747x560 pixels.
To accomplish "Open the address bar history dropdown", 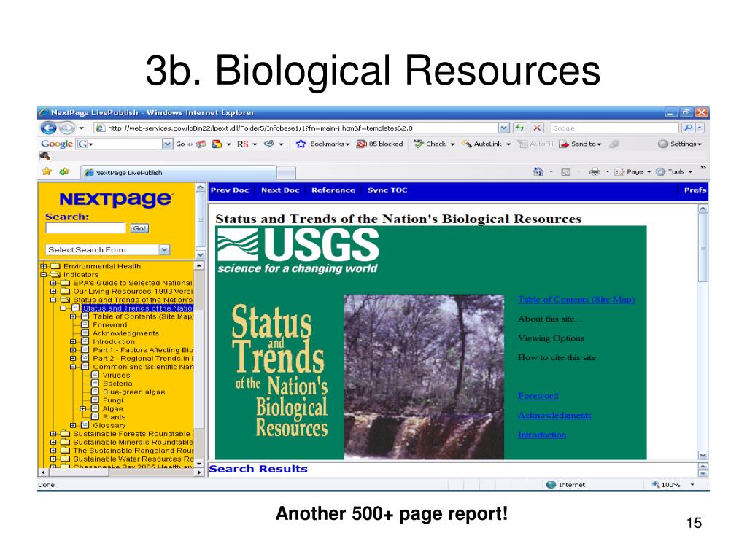I will click(x=504, y=128).
